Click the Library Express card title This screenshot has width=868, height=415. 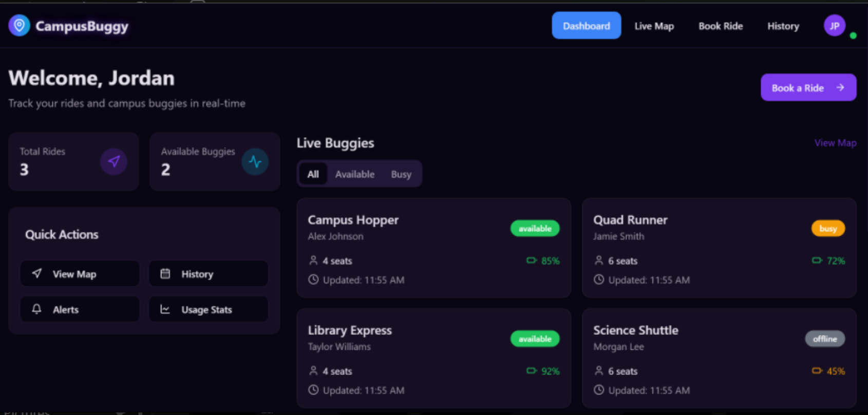click(x=350, y=330)
